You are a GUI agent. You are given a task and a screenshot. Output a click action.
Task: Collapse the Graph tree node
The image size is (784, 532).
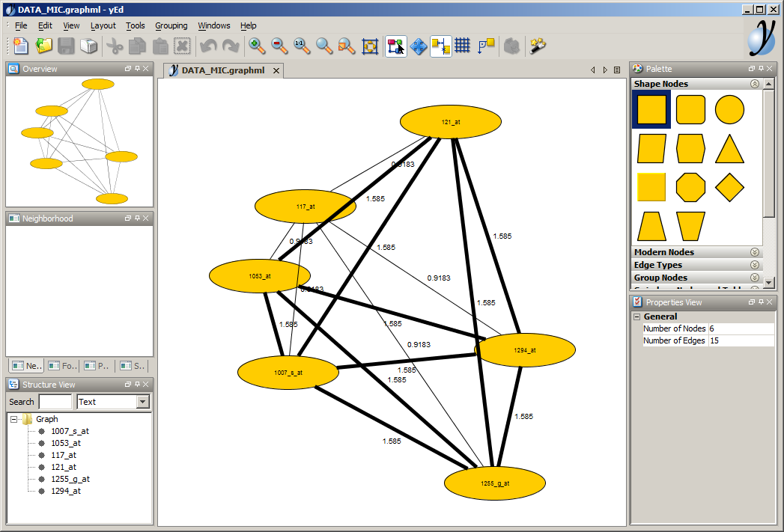click(x=14, y=419)
